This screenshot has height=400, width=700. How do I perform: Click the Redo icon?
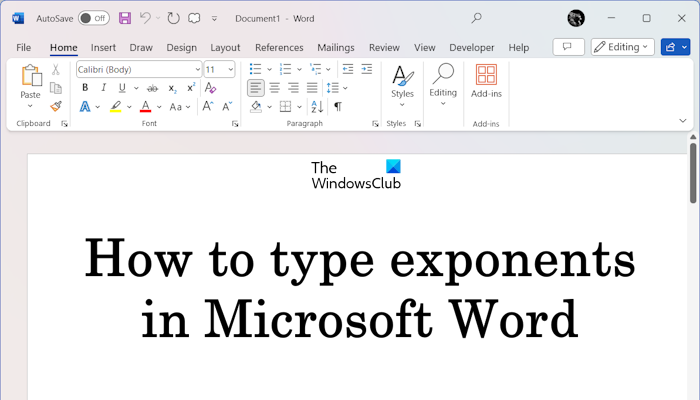[x=173, y=18]
